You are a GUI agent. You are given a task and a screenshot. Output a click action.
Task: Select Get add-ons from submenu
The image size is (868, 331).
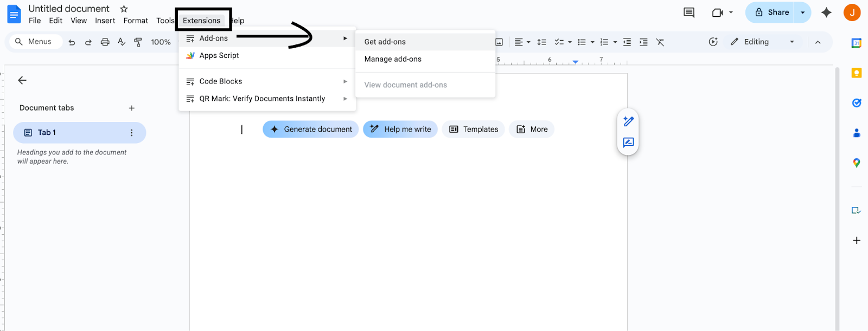click(x=385, y=42)
